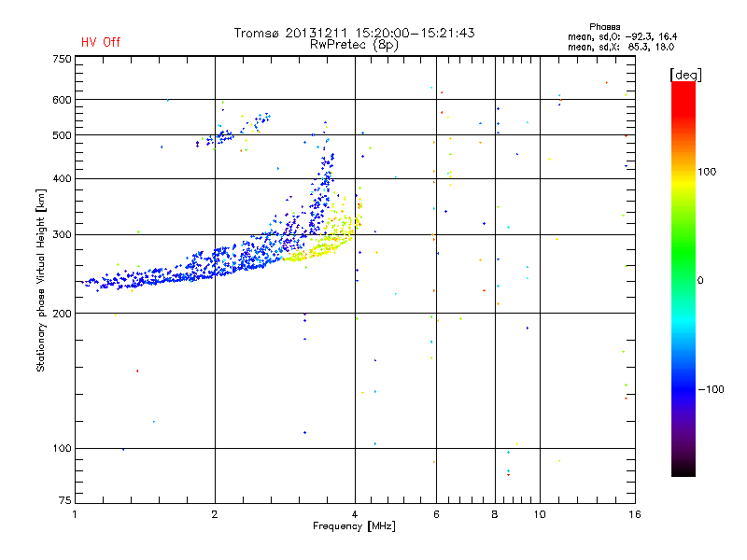747x560 pixels.
Task: Click the colorbar tick label '-100'
Action: (x=711, y=389)
